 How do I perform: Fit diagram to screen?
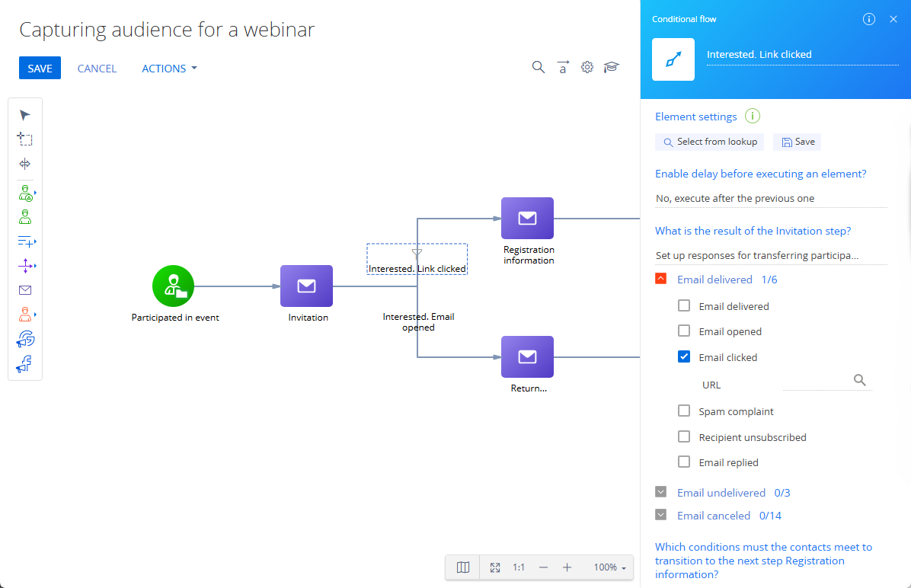coord(495,567)
